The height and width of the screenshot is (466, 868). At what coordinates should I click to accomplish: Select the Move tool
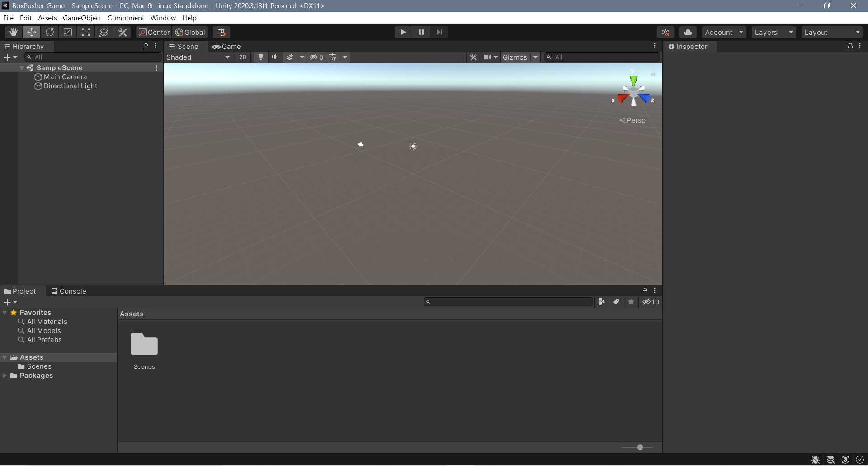(32, 32)
